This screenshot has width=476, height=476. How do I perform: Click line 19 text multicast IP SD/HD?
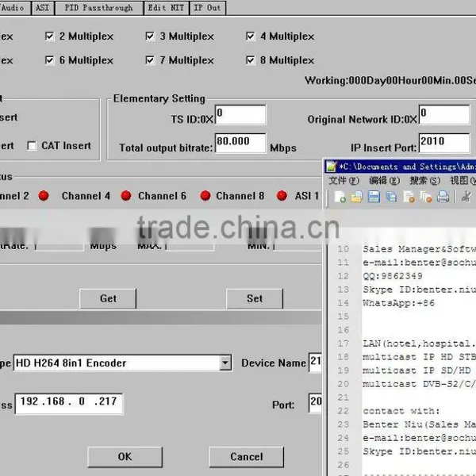click(x=416, y=370)
